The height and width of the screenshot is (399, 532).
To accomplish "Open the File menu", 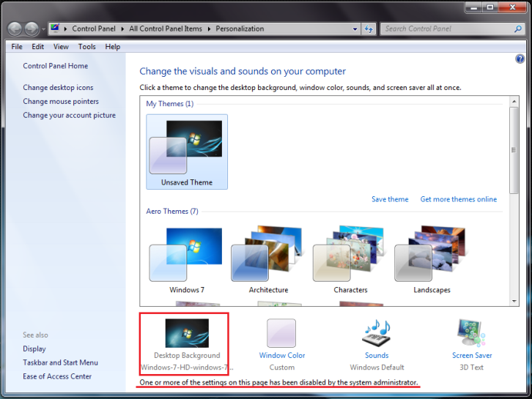I will 17,47.
